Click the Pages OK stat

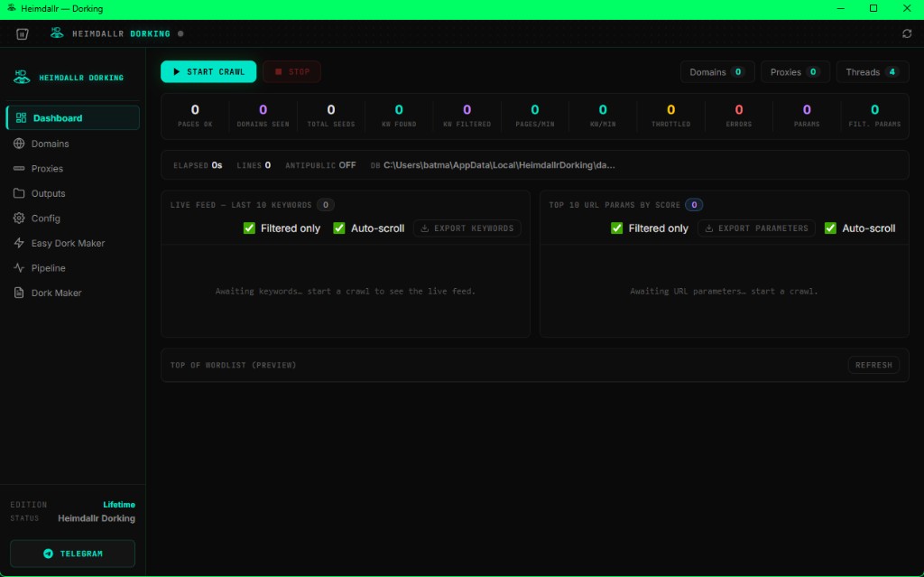195,116
